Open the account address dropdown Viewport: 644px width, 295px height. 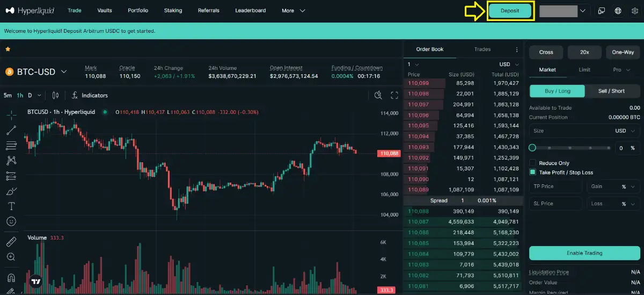tap(564, 11)
